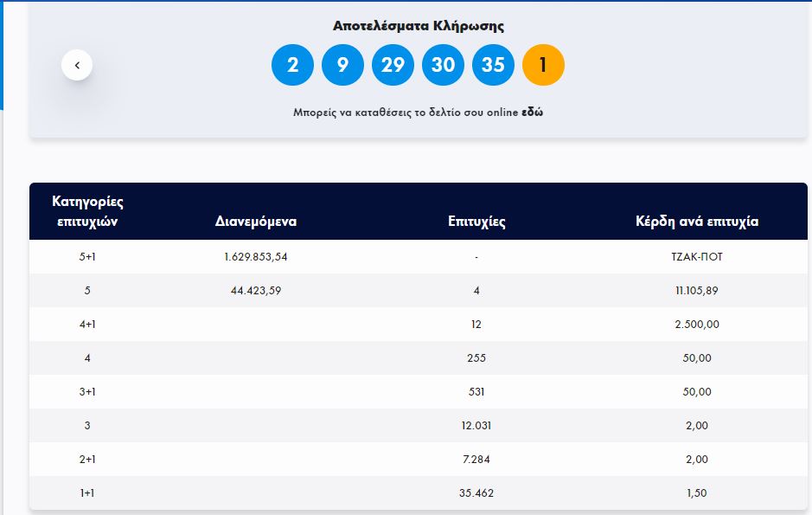The width and height of the screenshot is (812, 515).
Task: Select the blue ball number 29
Action: click(393, 65)
